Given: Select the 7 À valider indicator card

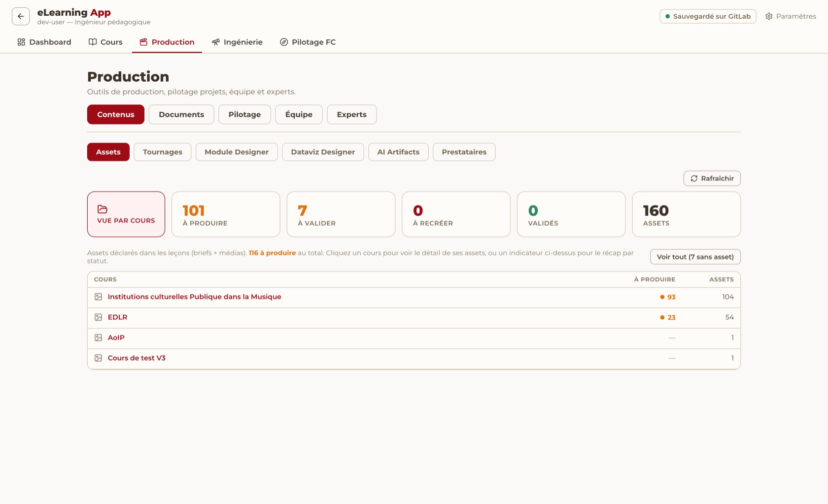Looking at the screenshot, I should pyautogui.click(x=341, y=214).
